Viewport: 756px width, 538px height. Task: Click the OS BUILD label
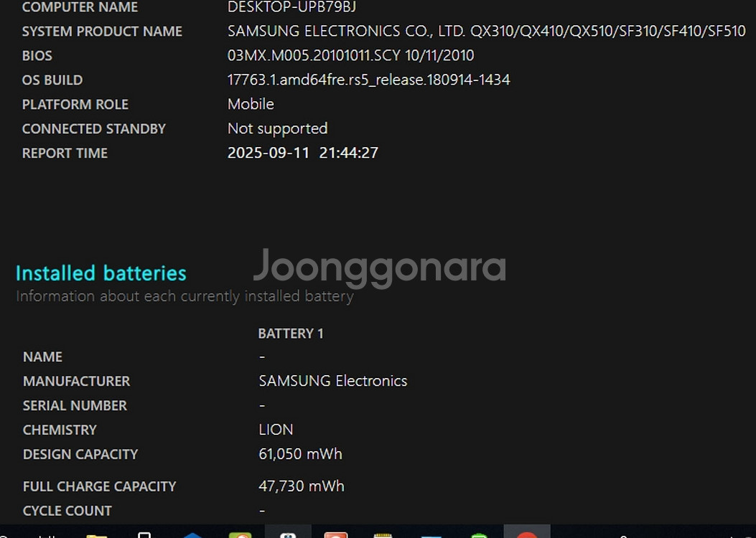(x=52, y=80)
